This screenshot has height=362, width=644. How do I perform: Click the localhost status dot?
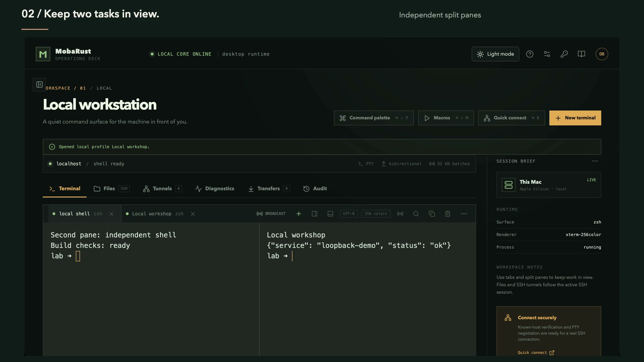pyautogui.click(x=50, y=164)
